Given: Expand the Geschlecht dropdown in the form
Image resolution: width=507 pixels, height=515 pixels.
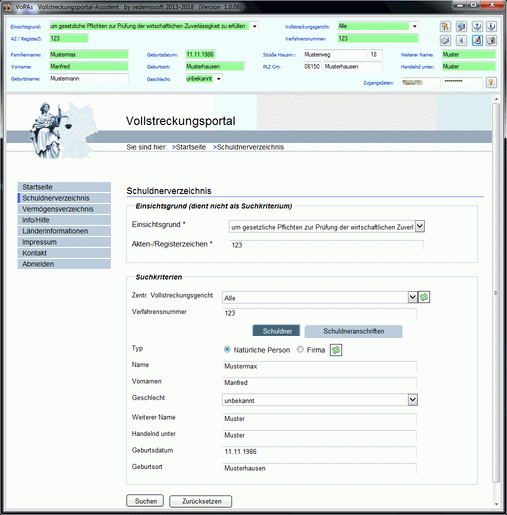Looking at the screenshot, I should point(413,400).
